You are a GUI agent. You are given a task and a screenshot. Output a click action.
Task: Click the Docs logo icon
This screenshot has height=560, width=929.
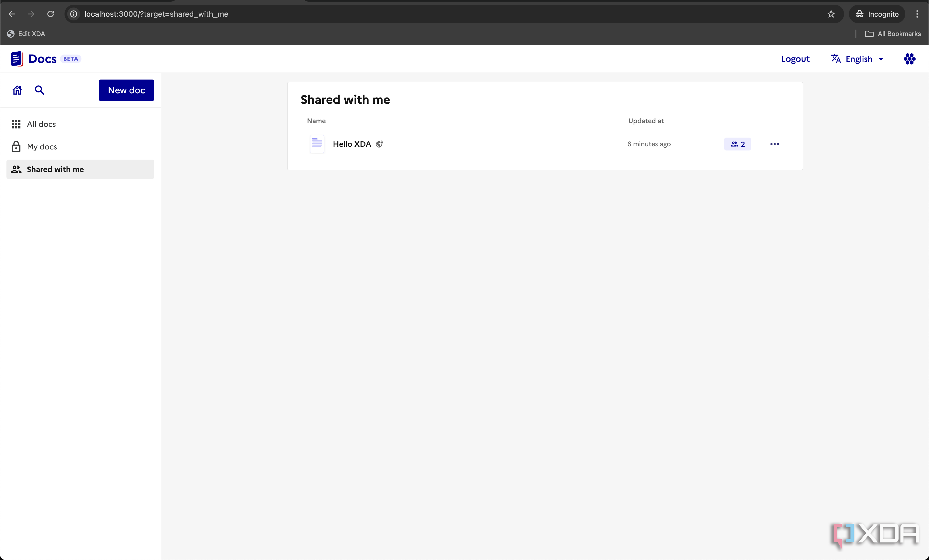click(17, 59)
